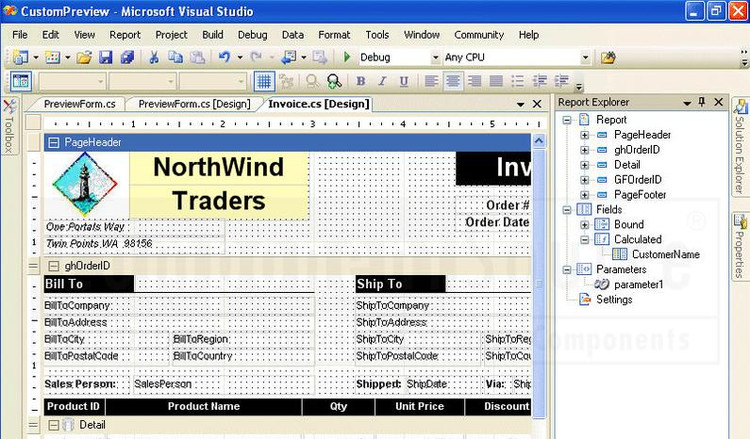The height and width of the screenshot is (439, 750).
Task: Open the Toolbox side panel
Action: point(9,125)
